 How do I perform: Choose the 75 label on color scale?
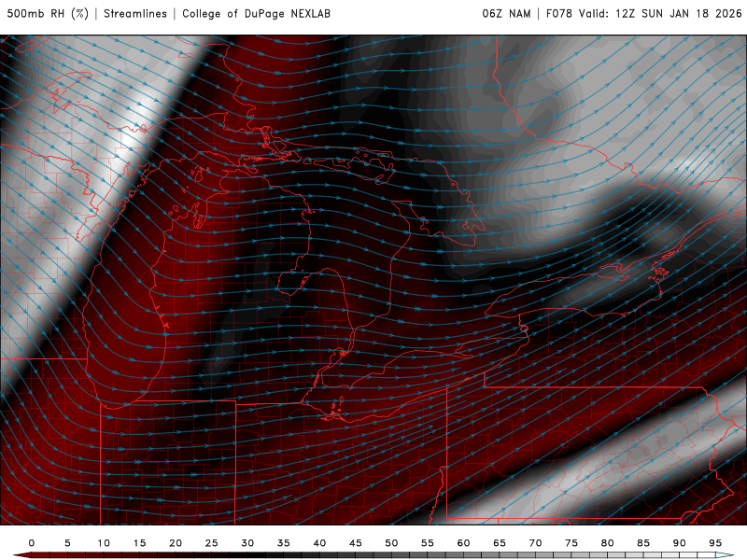point(571,543)
